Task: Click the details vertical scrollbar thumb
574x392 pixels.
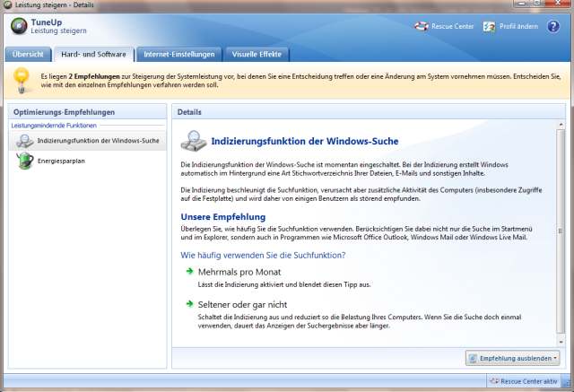Action: pyautogui.click(x=561, y=231)
